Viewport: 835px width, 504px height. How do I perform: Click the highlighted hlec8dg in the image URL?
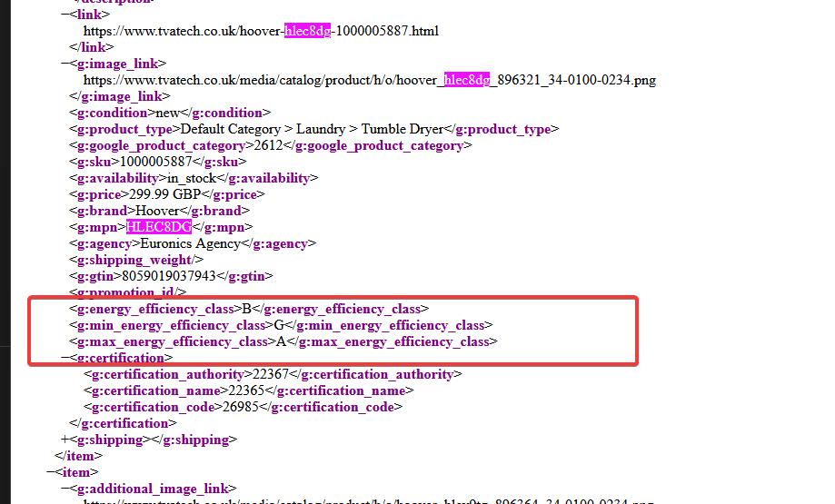467,80
